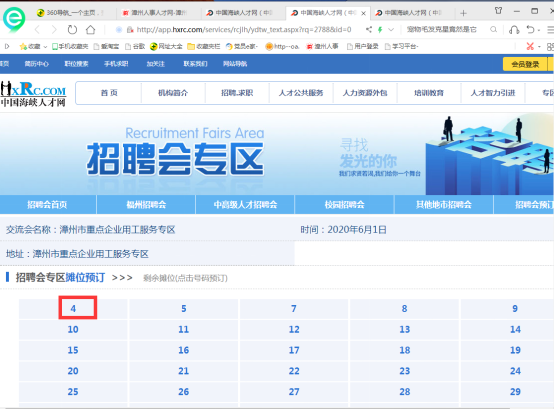Select booth number 17
554x410 pixels.
[294, 350]
